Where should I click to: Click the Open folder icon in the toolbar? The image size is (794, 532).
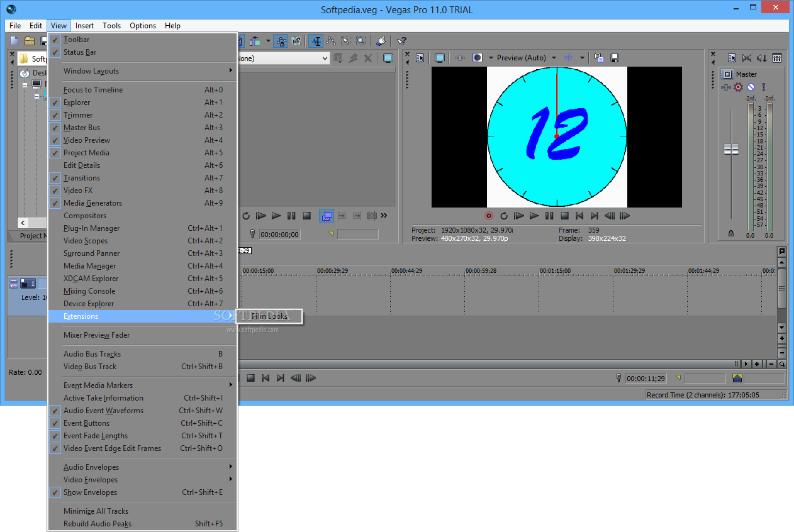click(30, 41)
